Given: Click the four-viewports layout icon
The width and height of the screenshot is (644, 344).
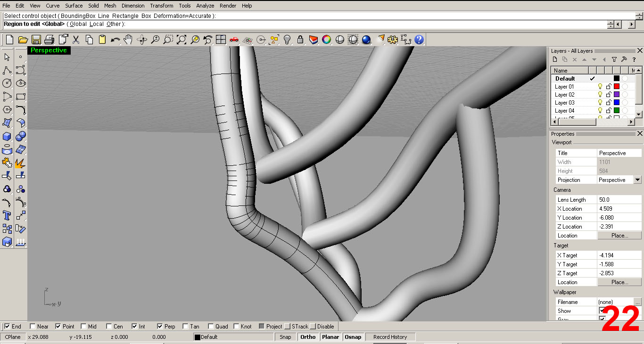Looking at the screenshot, I should [x=221, y=40].
